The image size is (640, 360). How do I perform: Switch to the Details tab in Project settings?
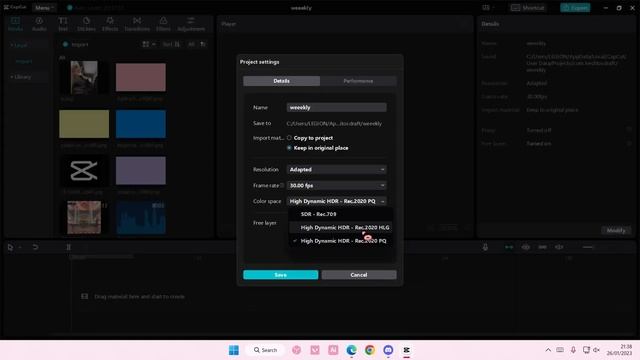click(281, 81)
